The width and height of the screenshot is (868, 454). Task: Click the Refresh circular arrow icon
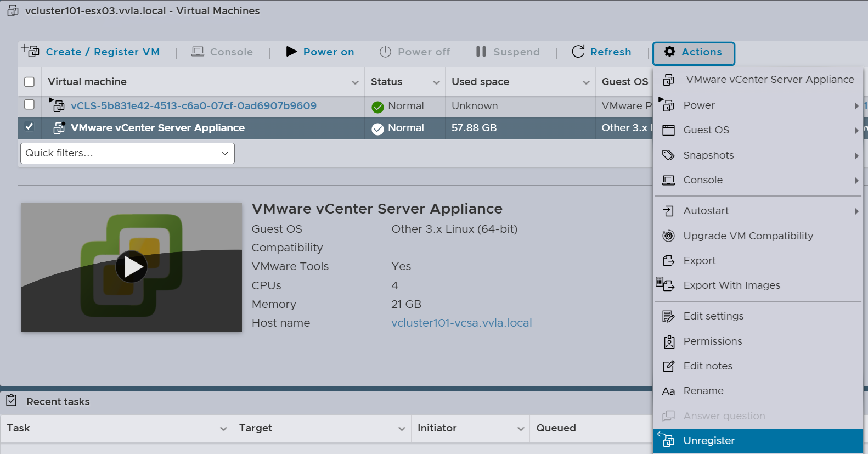point(578,52)
